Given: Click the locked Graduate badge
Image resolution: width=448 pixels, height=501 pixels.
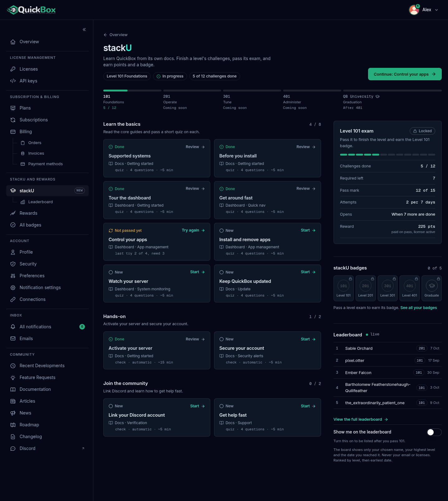Looking at the screenshot, I should (432, 288).
